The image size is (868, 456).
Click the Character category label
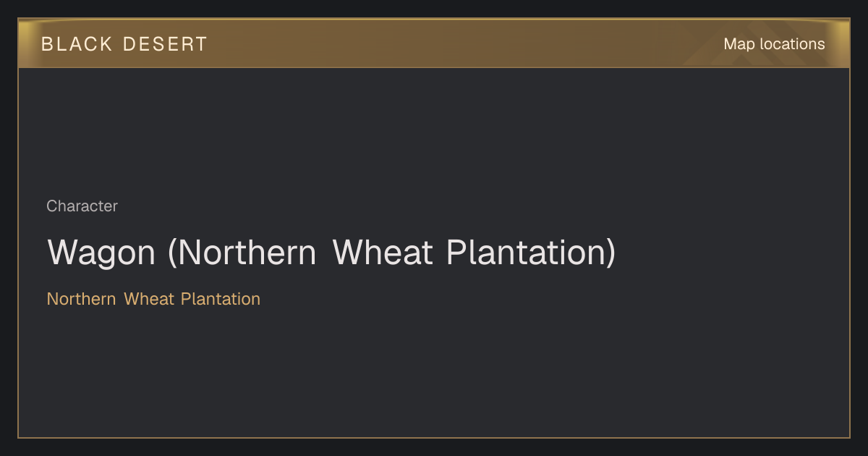82,206
